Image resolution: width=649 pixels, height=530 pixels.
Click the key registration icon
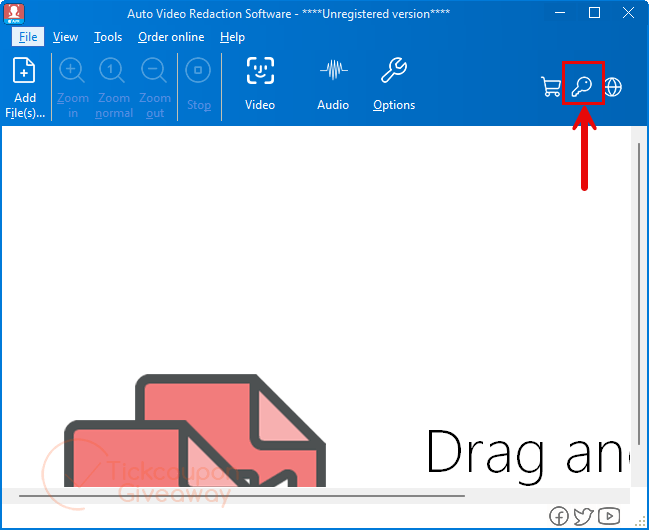point(582,87)
